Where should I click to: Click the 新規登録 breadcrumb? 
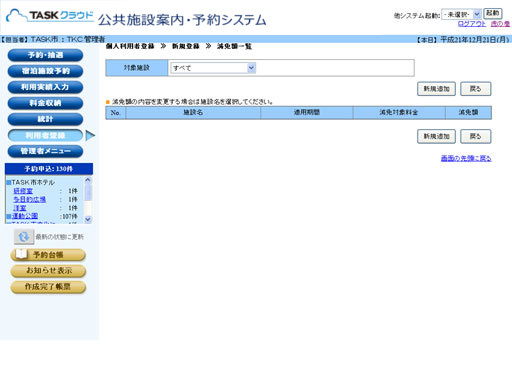pos(186,46)
